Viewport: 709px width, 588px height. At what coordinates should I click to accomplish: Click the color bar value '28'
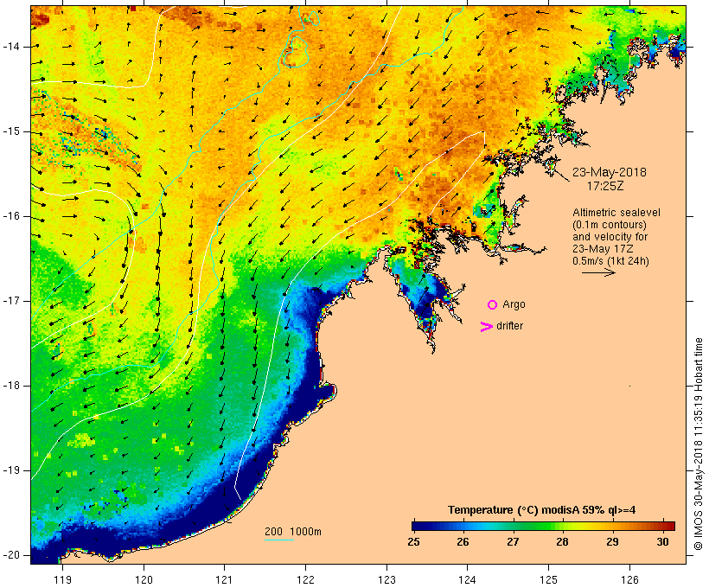(563, 542)
